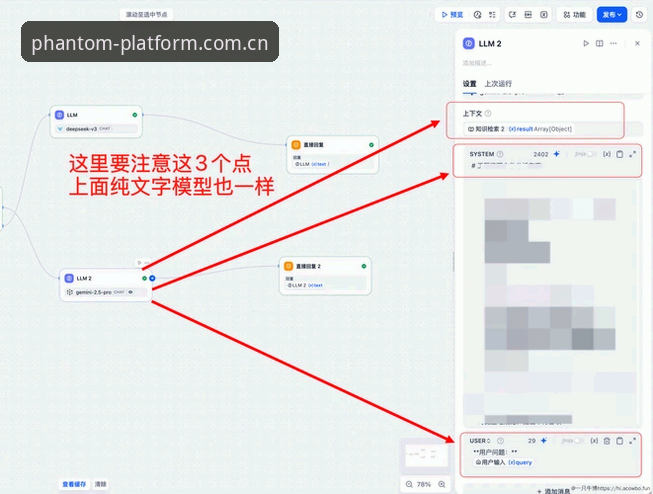Insert a variable in the USER prompt with {x}
This screenshot has height=494, width=653.
pyautogui.click(x=594, y=441)
